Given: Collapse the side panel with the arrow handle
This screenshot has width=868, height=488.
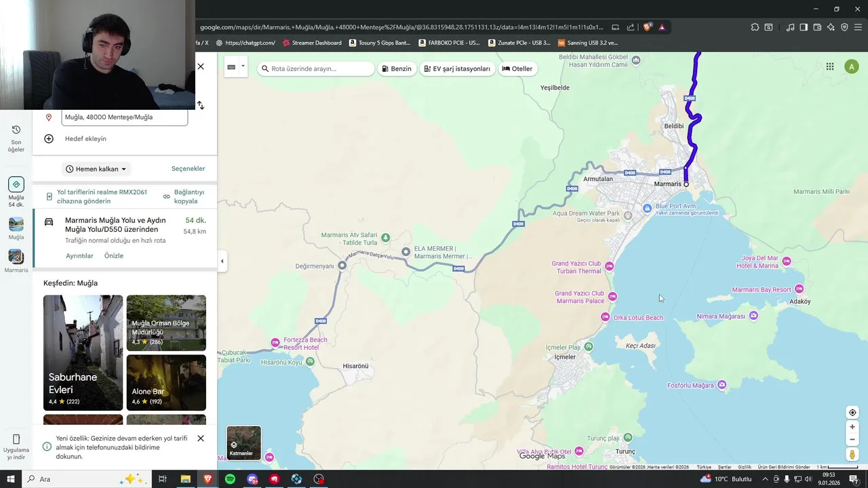Looking at the screenshot, I should point(222,261).
